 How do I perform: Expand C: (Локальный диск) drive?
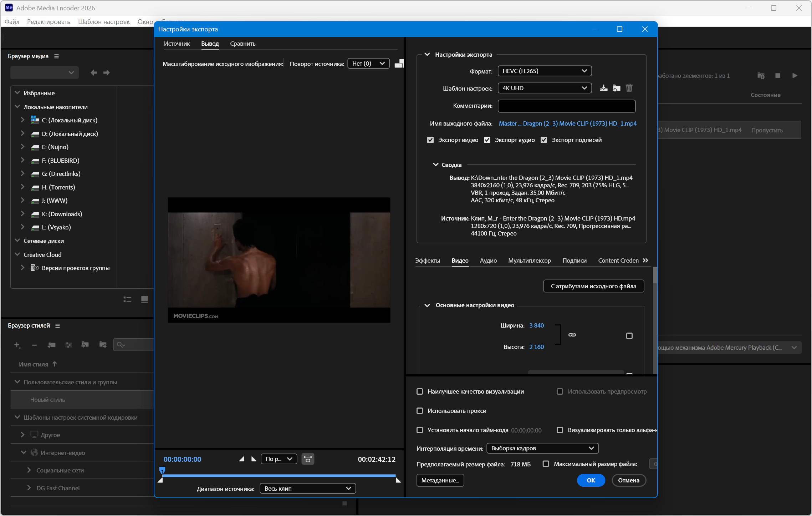coord(22,120)
